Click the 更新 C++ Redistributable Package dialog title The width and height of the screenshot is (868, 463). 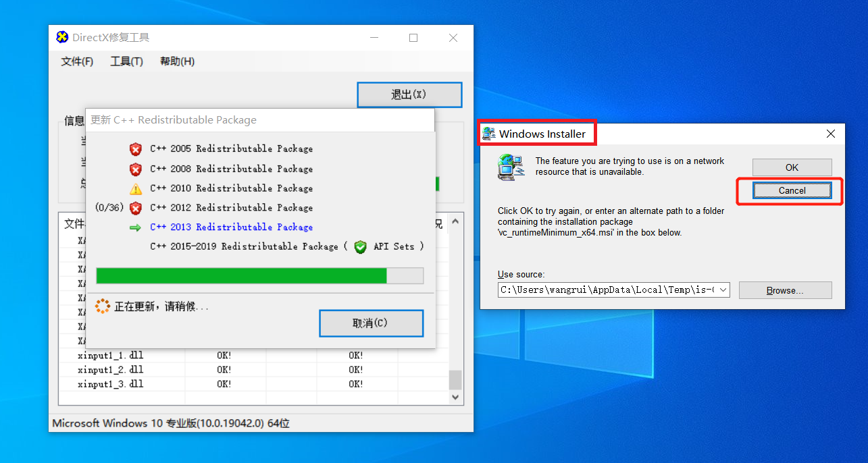pos(174,120)
